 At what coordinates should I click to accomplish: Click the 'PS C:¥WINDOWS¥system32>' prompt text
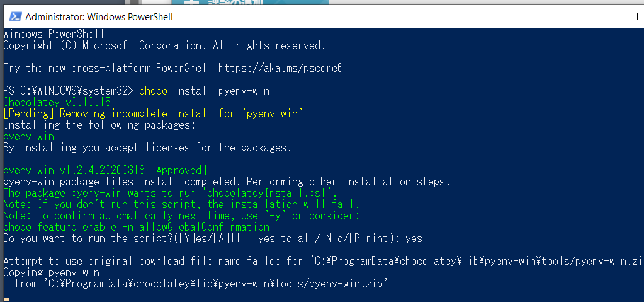click(x=69, y=91)
